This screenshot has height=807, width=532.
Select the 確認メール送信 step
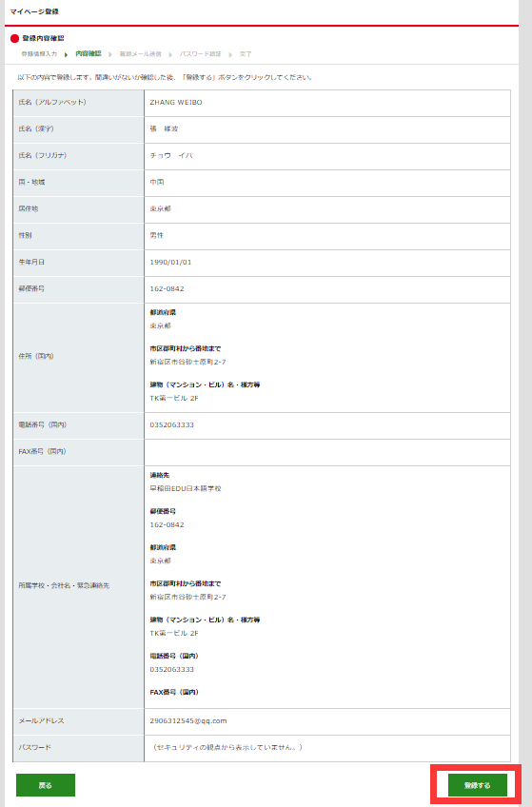coord(141,54)
